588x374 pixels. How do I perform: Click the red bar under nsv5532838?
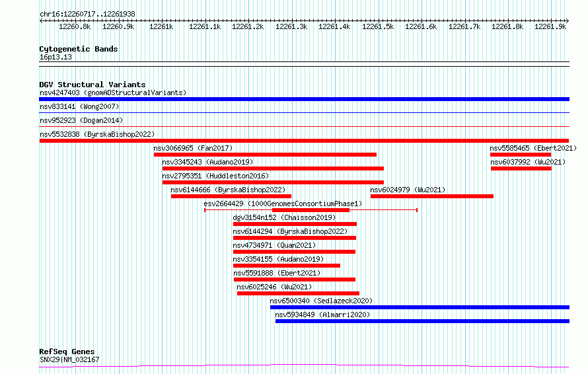[x=304, y=141]
